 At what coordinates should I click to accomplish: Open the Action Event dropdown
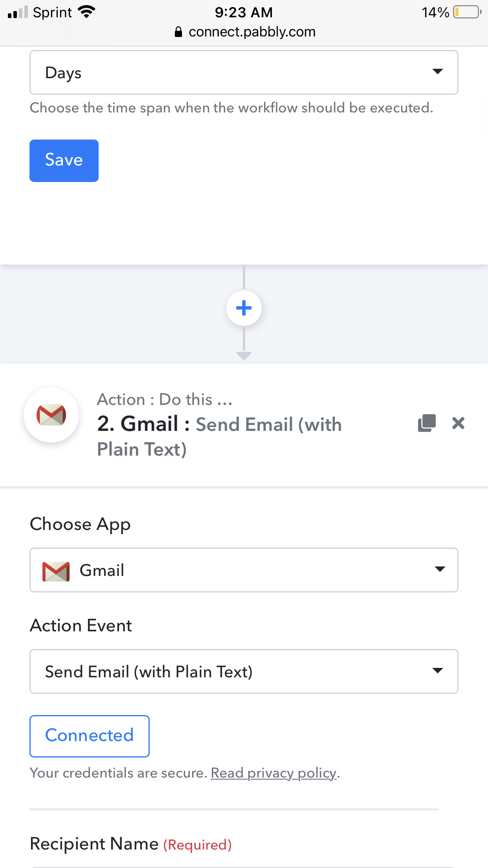click(244, 671)
